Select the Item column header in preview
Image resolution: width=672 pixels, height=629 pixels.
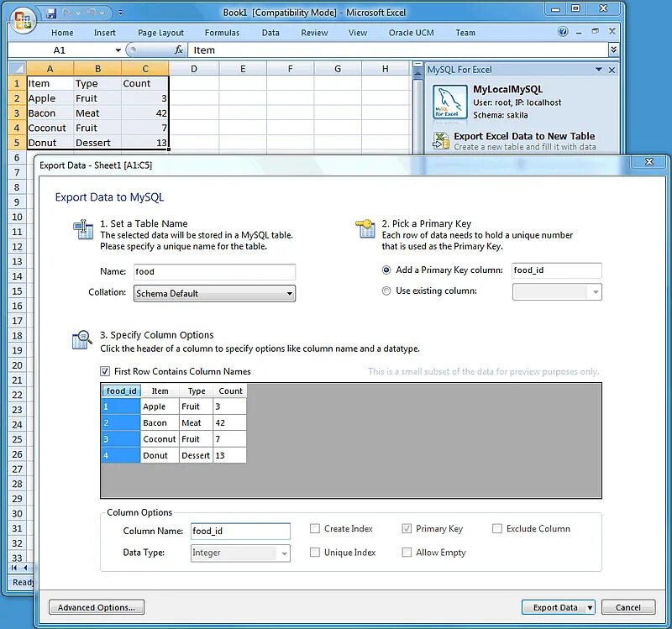pos(160,391)
